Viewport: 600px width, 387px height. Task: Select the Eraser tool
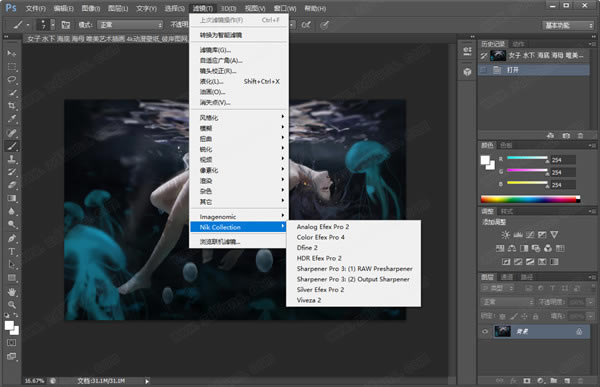coord(12,185)
